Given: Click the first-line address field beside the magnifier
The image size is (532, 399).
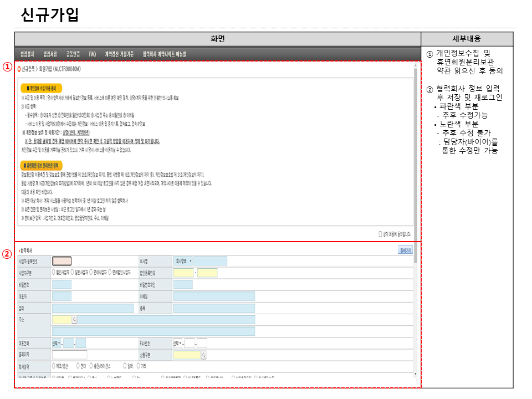Looking at the screenshot, I should (x=166, y=320).
